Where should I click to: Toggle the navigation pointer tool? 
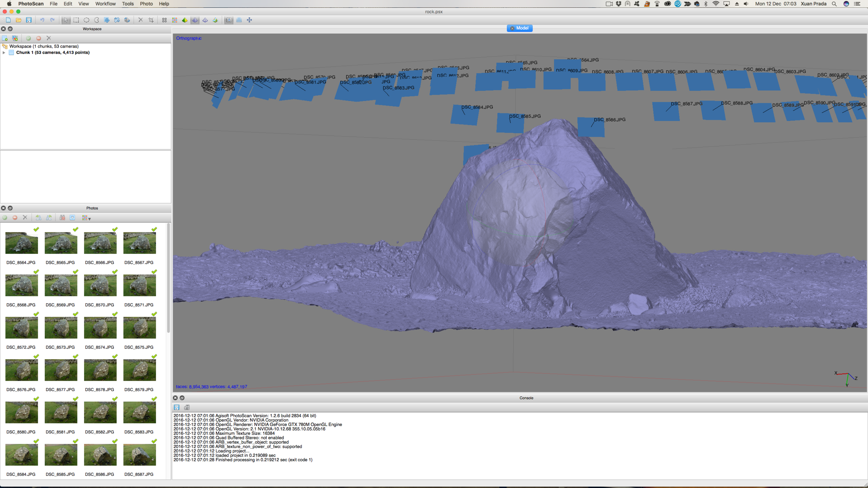[66, 20]
